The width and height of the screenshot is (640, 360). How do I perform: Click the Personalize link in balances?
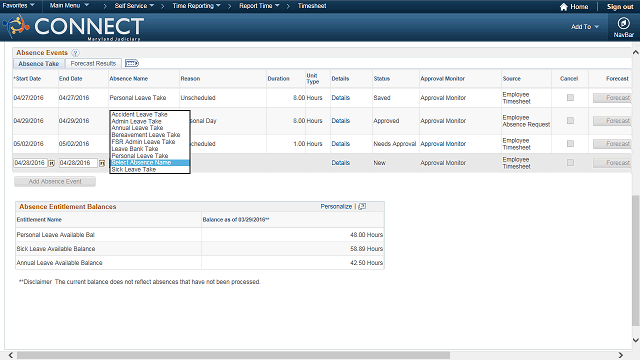336,207
